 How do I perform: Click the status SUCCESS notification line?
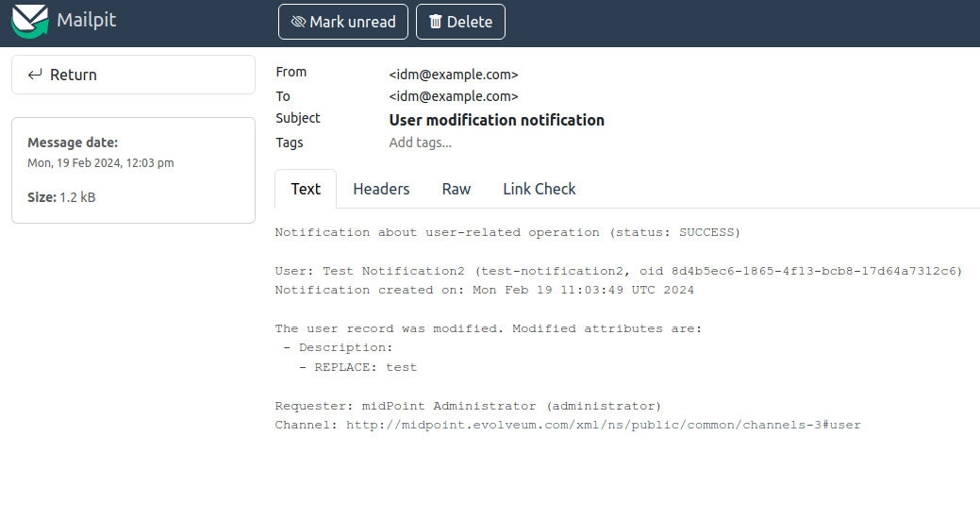(x=507, y=232)
